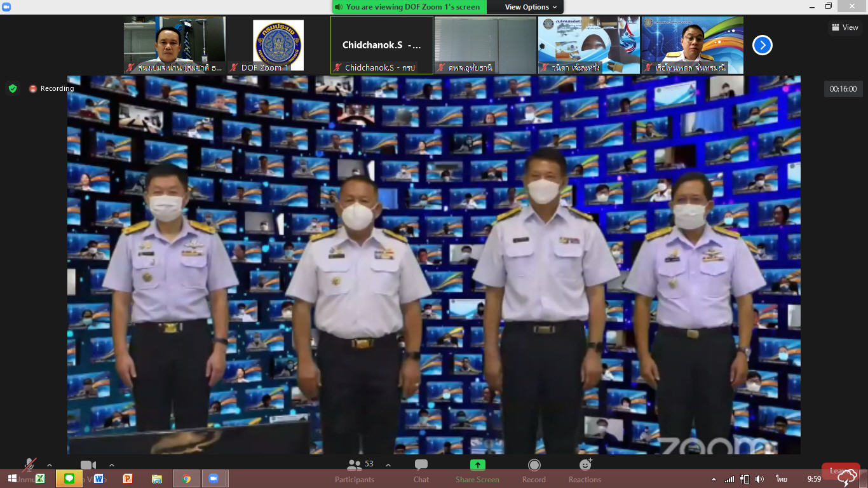Expand the arrow next to Participants count
The image size is (868, 488).
(x=388, y=465)
